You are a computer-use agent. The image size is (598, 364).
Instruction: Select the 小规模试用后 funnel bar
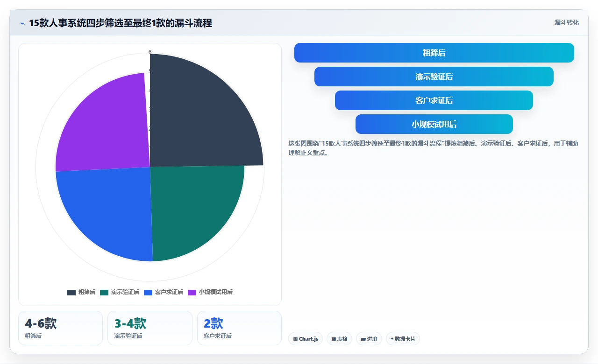tap(434, 124)
